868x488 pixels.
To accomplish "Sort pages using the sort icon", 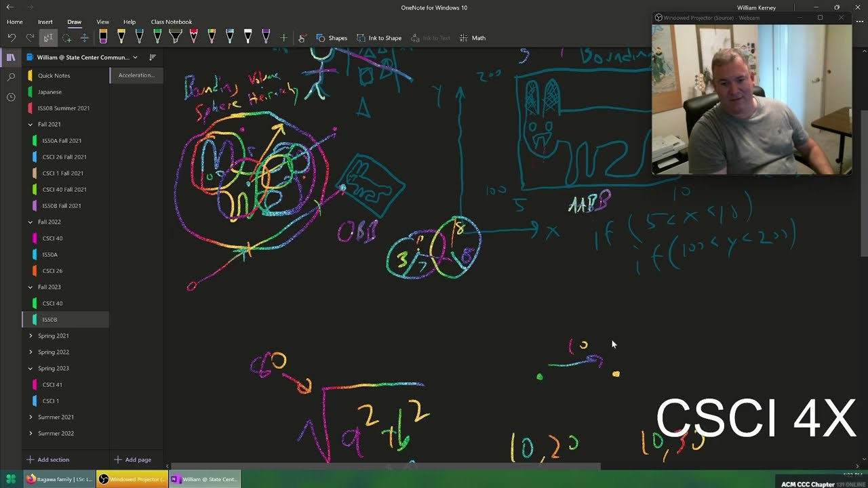I will click(x=152, y=58).
